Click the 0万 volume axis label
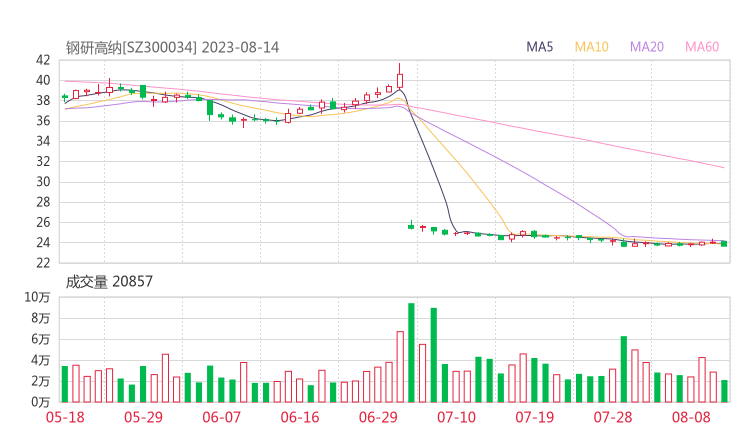Screen dimensions: 740x440 point(41,402)
